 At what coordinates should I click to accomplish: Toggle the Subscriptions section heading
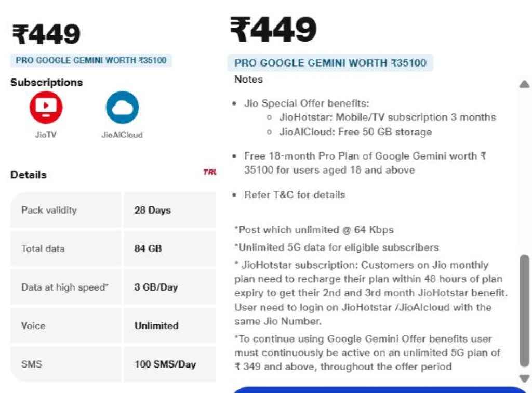coord(47,82)
